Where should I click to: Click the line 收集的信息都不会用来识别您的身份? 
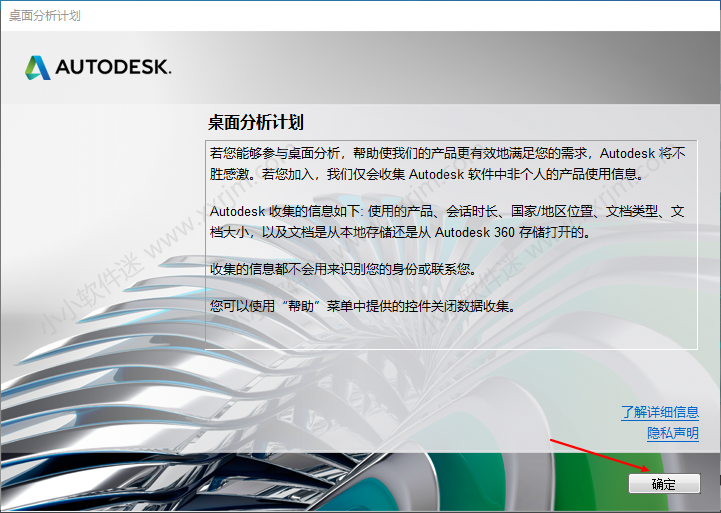(x=343, y=270)
